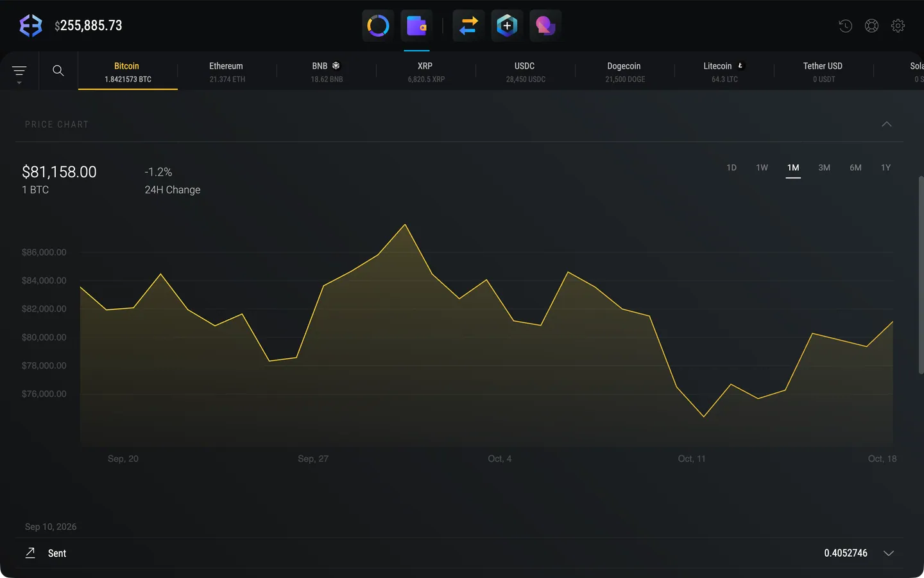
Task: Switch chart range to 1W
Action: pyautogui.click(x=762, y=168)
